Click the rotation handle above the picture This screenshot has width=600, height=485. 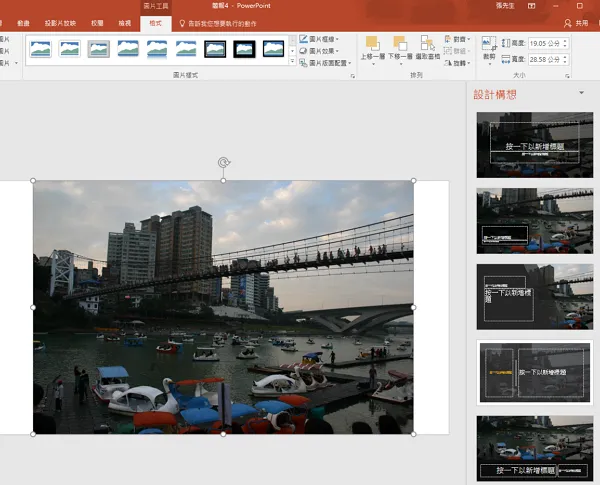tap(223, 163)
